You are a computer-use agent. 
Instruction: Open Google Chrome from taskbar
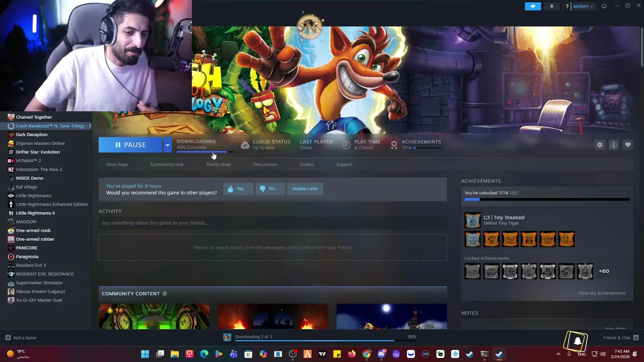click(366, 354)
